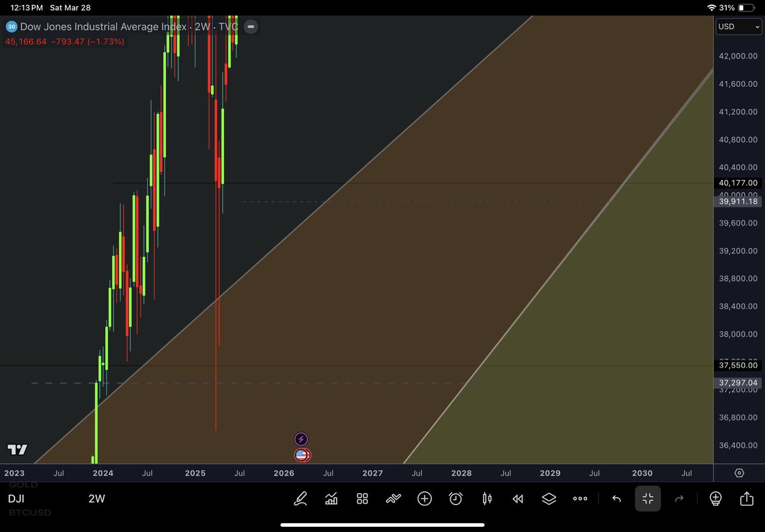
Task: Open the 2W timeframe selector
Action: [x=96, y=499]
